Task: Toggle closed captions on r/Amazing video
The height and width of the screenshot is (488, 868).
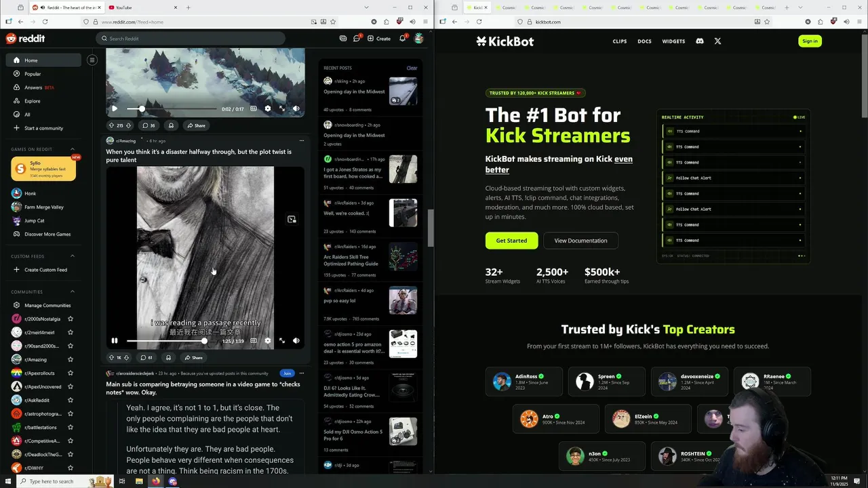Action: pyautogui.click(x=254, y=341)
